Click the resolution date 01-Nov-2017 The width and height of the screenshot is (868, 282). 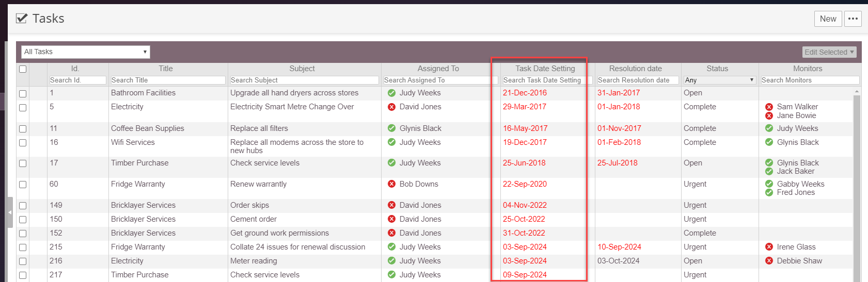pos(619,128)
